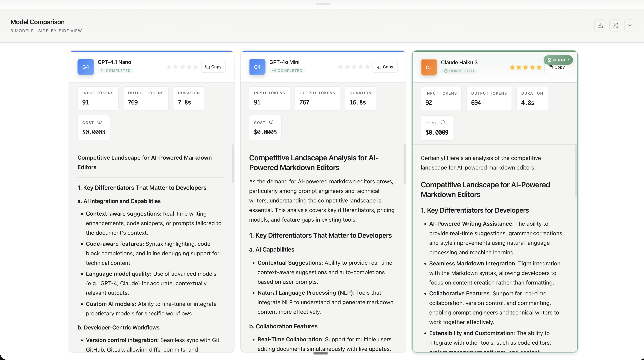The image size is (644, 360).
Task: Copy Claude Haiku 3's response
Action: (x=557, y=67)
